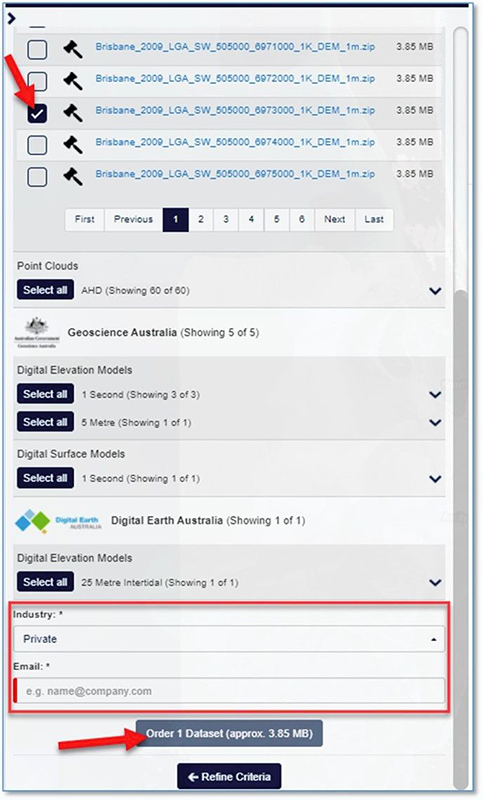
Task: Expand the 5 Metre elevation models row
Action: (x=435, y=422)
